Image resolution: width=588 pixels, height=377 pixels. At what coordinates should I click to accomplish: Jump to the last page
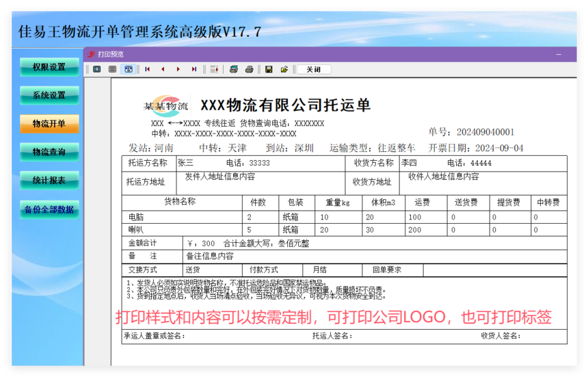coord(194,69)
